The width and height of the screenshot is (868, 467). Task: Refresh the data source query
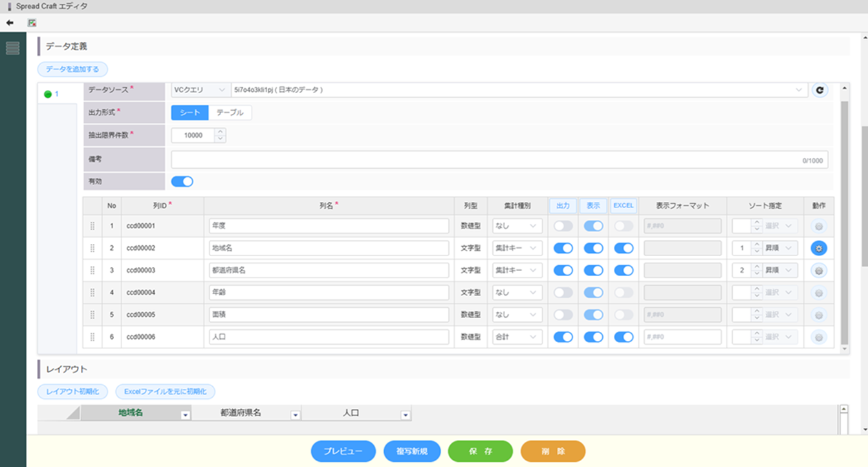tap(819, 90)
